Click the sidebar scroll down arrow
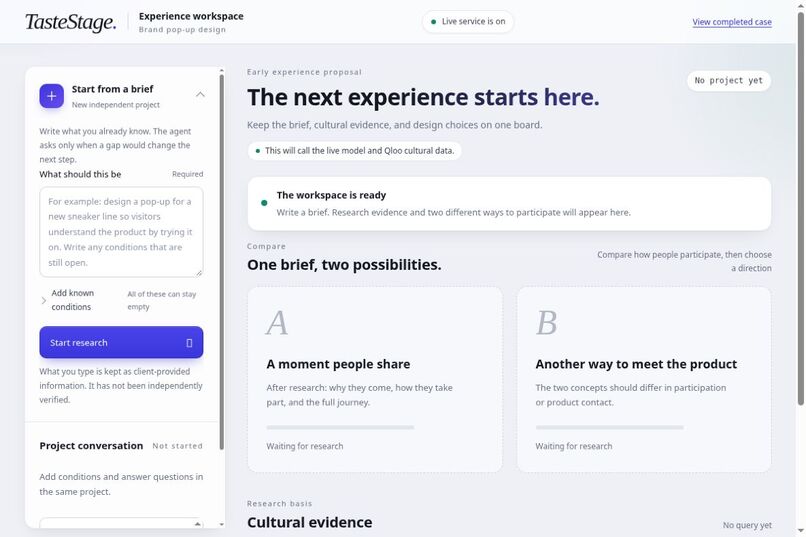The height and width of the screenshot is (537, 806). [222, 524]
